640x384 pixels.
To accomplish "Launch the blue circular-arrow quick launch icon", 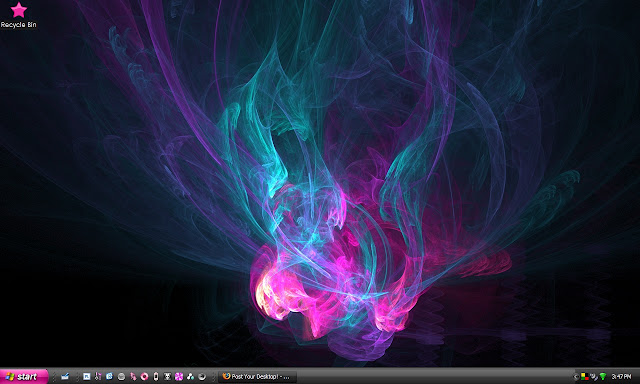I will [x=109, y=376].
